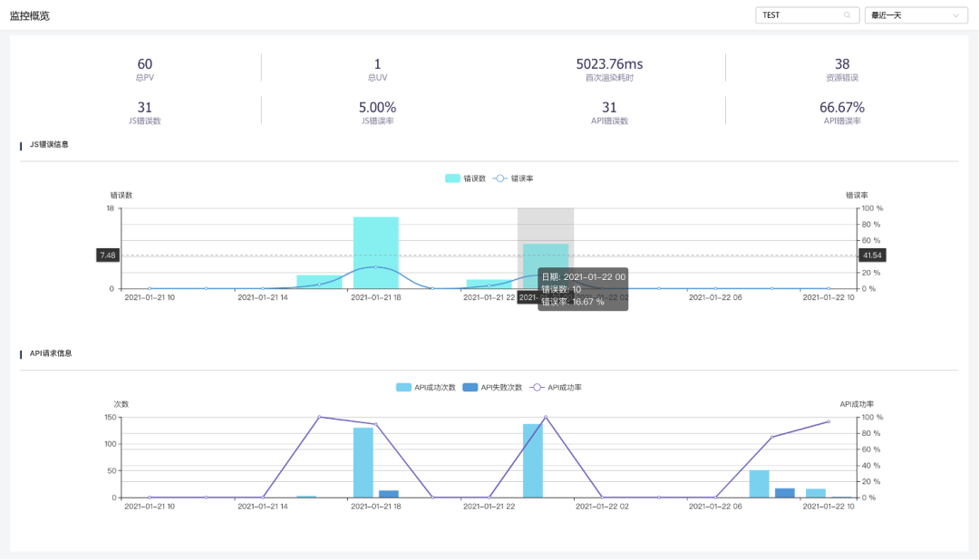Click the highlighted JS error bar at 2021-01-22 00

click(546, 266)
